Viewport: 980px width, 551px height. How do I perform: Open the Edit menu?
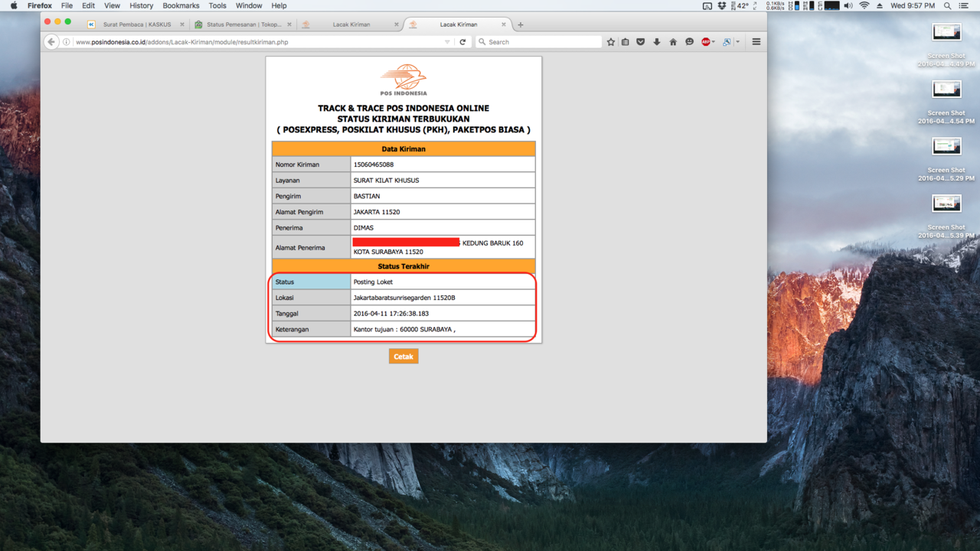click(89, 5)
